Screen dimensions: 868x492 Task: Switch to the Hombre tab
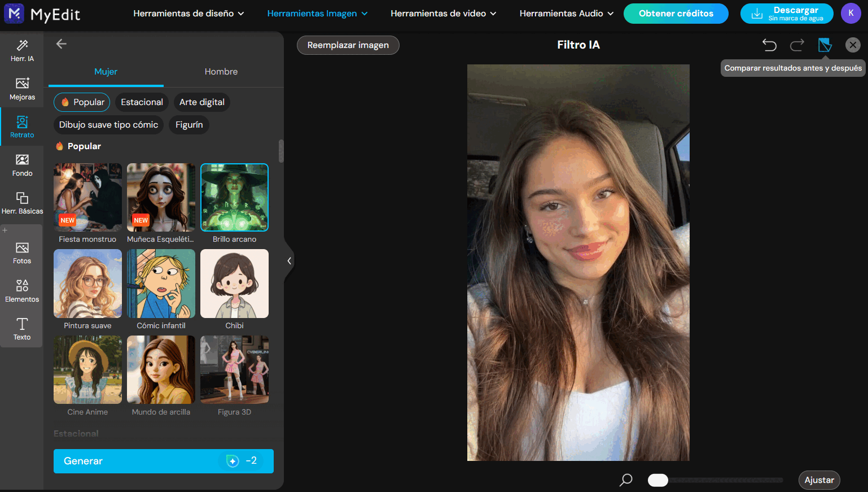coord(221,72)
